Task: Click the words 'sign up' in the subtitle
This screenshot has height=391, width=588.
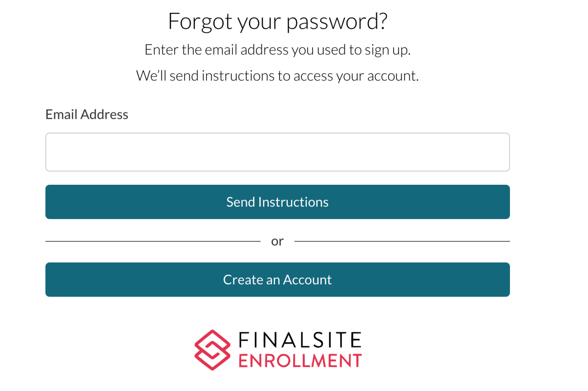Action: tap(387, 50)
